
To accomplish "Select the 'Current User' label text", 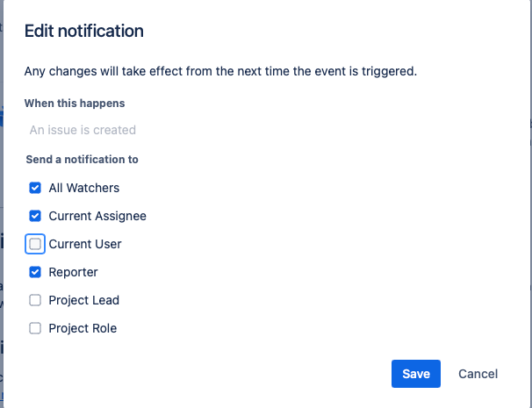I will (85, 244).
